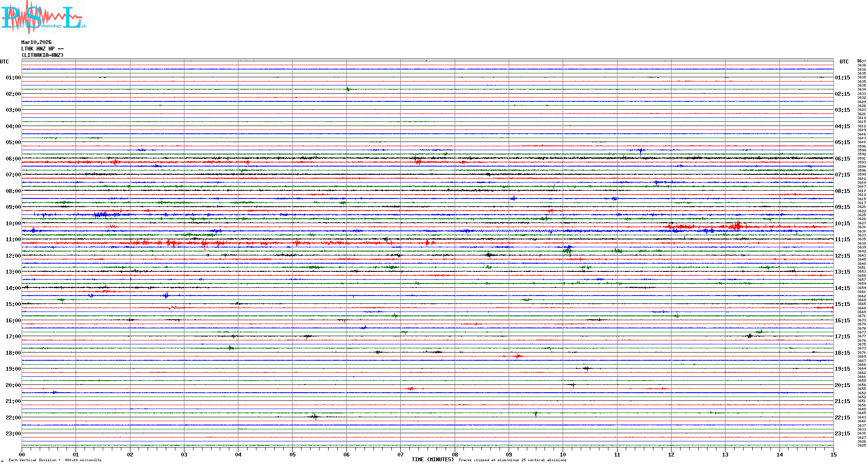Click the 19:15 time label on right
The image size is (868, 466).
pyautogui.click(x=842, y=369)
